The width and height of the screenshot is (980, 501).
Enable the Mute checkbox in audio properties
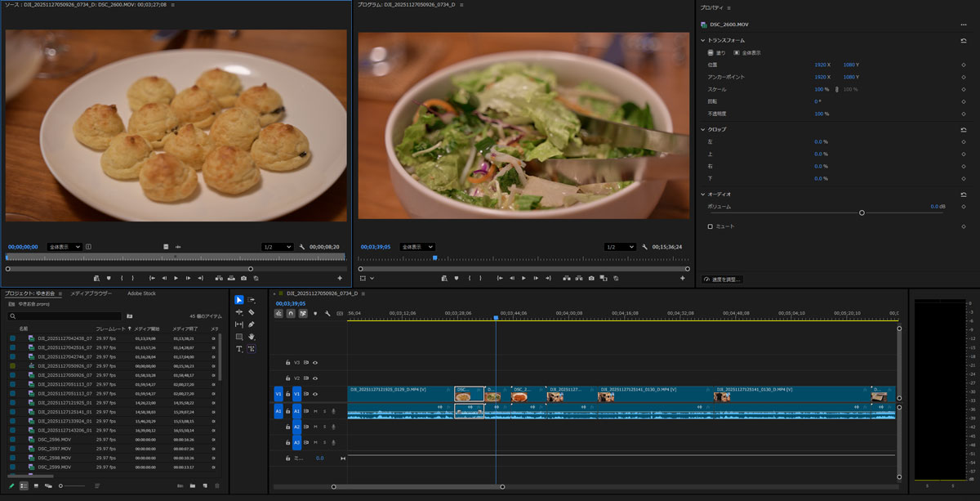[x=710, y=226]
